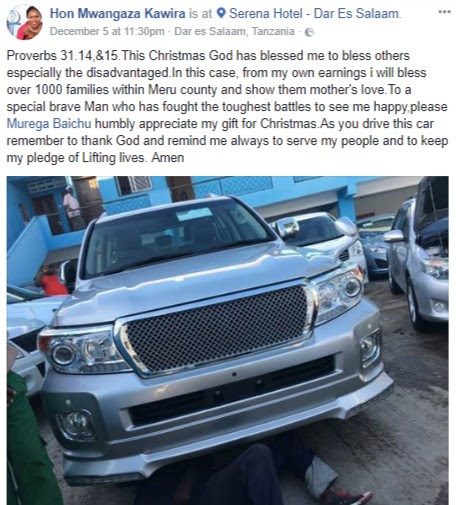Click the round fog lamp near the camera
456x505 pixels.
77,423
